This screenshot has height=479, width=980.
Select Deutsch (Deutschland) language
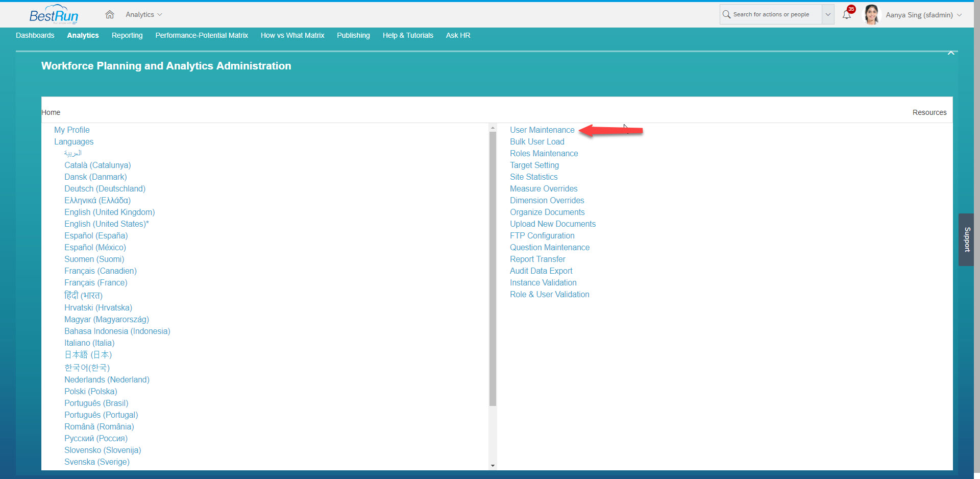(x=105, y=188)
